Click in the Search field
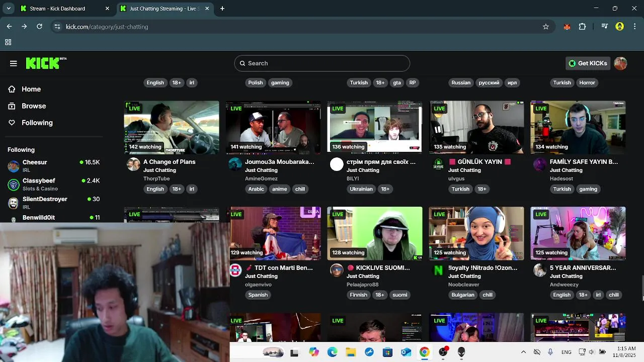The width and height of the screenshot is (644, 362). tap(322, 63)
